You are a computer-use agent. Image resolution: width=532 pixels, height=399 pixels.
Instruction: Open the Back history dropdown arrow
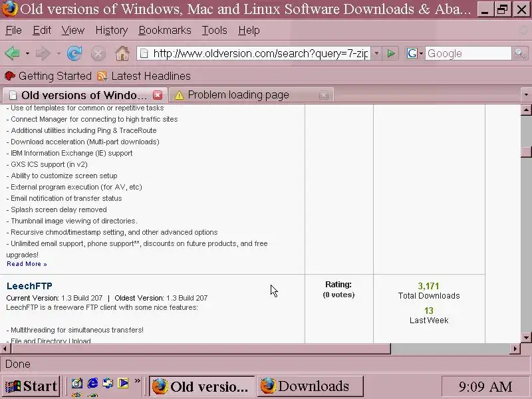27,53
